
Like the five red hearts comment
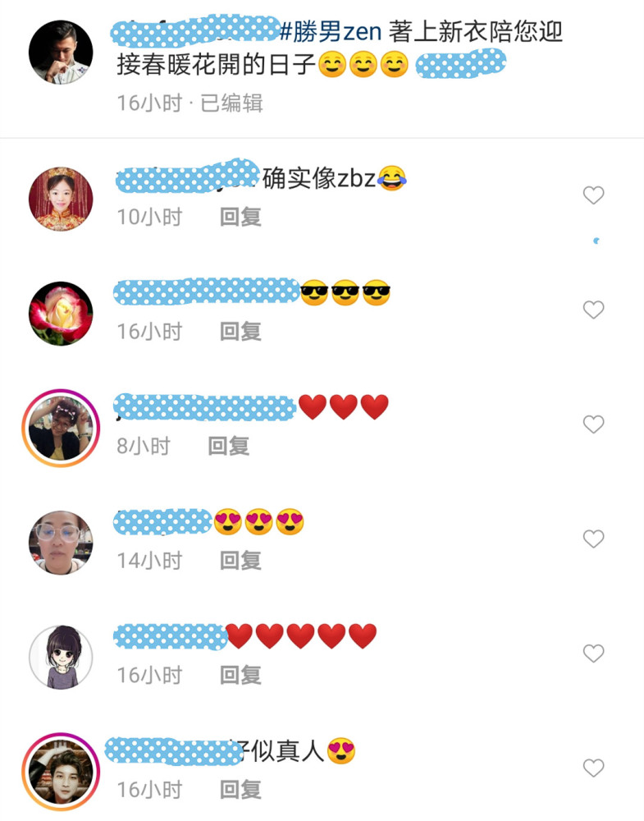pos(593,654)
